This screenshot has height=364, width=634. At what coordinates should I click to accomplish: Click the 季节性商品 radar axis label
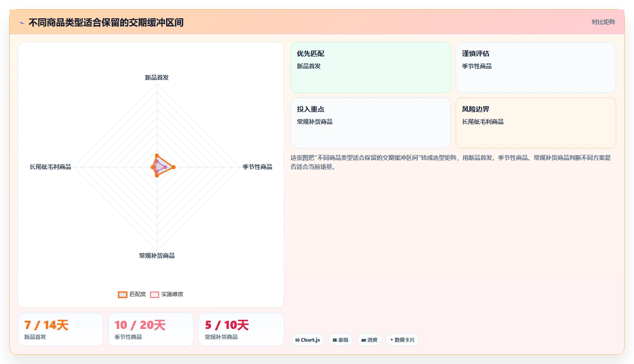(257, 167)
